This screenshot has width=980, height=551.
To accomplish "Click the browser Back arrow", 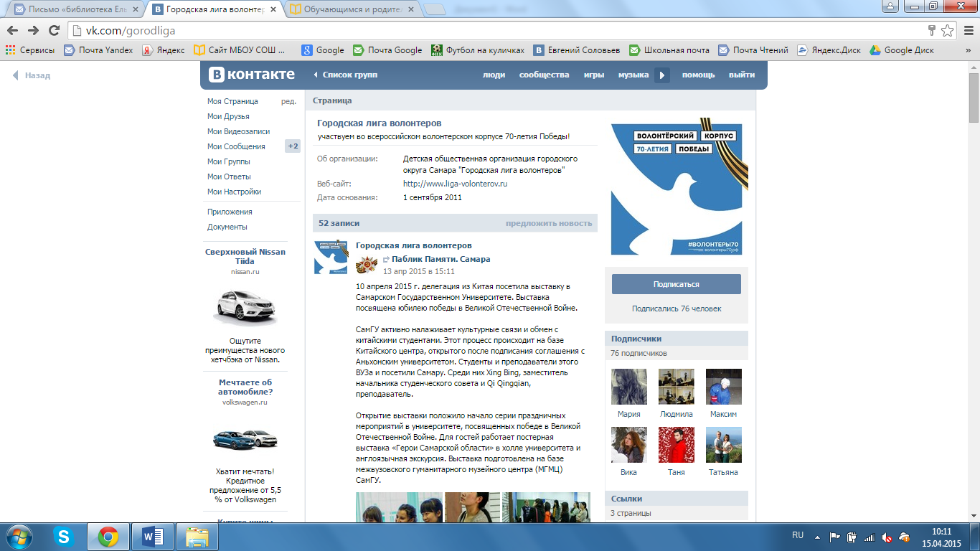I will coord(11,30).
